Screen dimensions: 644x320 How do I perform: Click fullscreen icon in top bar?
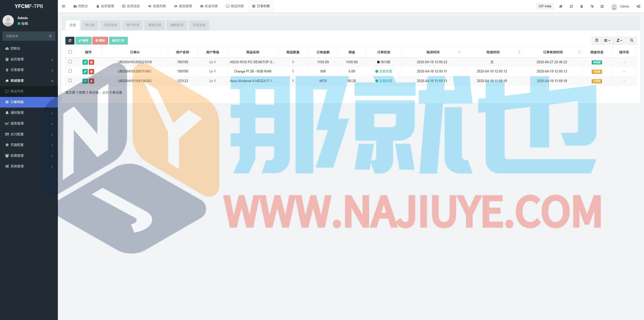pyautogui.click(x=602, y=6)
